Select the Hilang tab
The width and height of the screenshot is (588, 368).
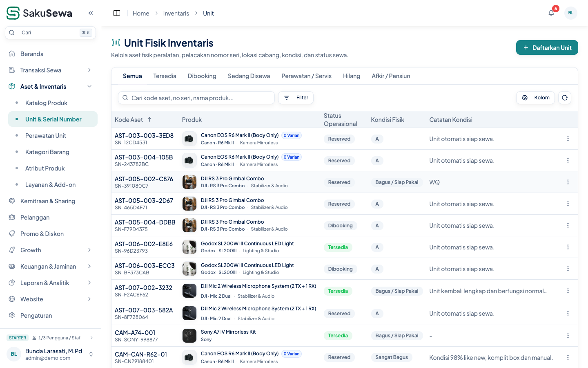tap(352, 76)
